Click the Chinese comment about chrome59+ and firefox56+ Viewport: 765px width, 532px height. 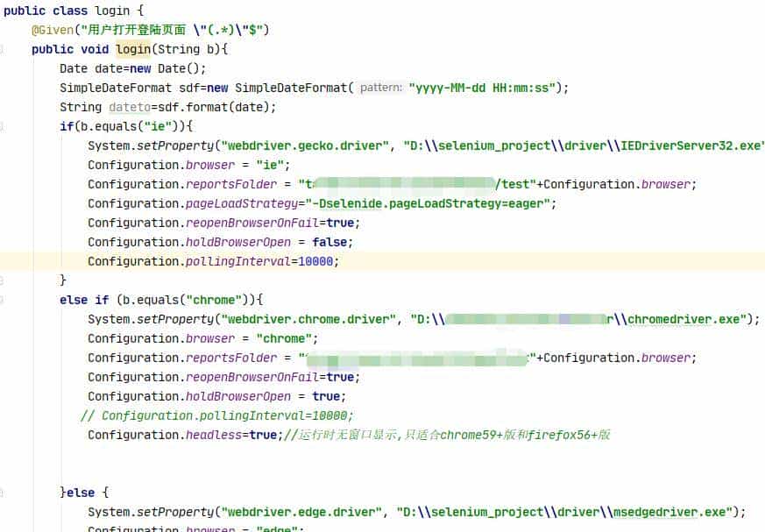pos(447,435)
